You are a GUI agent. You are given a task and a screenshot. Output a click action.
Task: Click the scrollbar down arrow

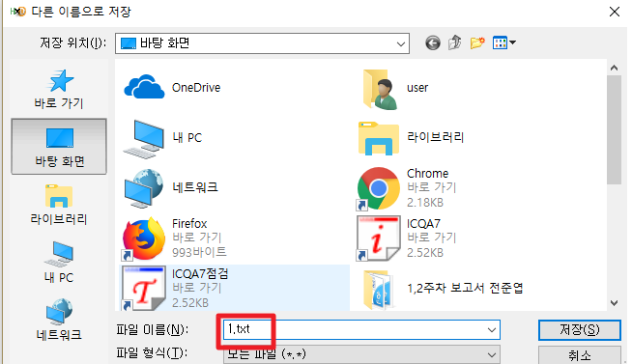(x=614, y=303)
